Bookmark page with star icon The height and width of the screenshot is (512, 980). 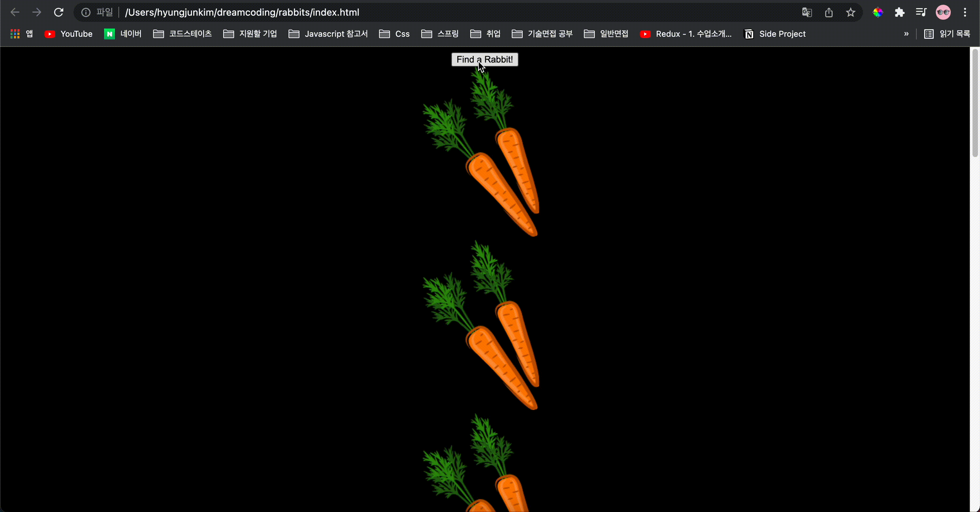pos(851,12)
